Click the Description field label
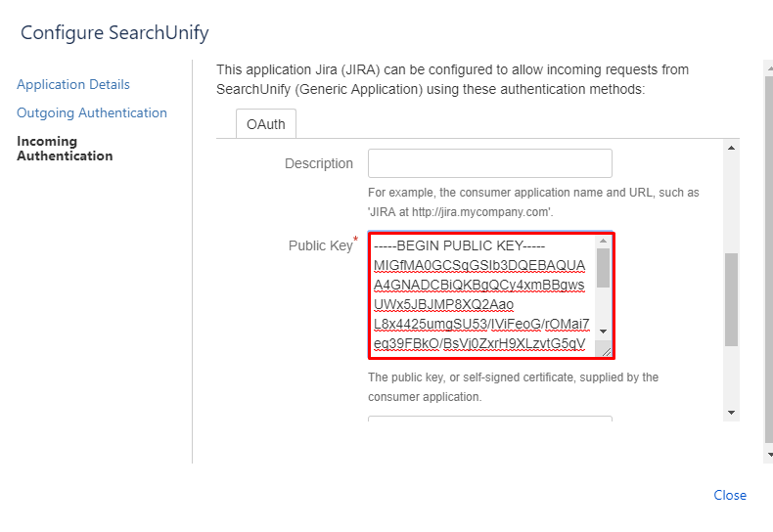Screen dimensions: 773x532 [x=319, y=163]
